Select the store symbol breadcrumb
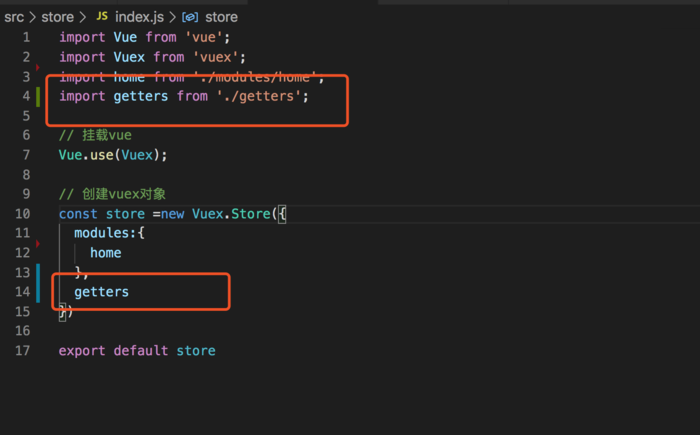700x435 pixels. coord(221,17)
